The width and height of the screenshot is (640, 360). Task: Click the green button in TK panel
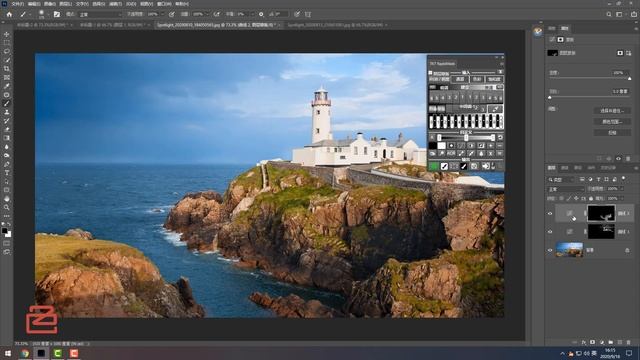pos(433,166)
